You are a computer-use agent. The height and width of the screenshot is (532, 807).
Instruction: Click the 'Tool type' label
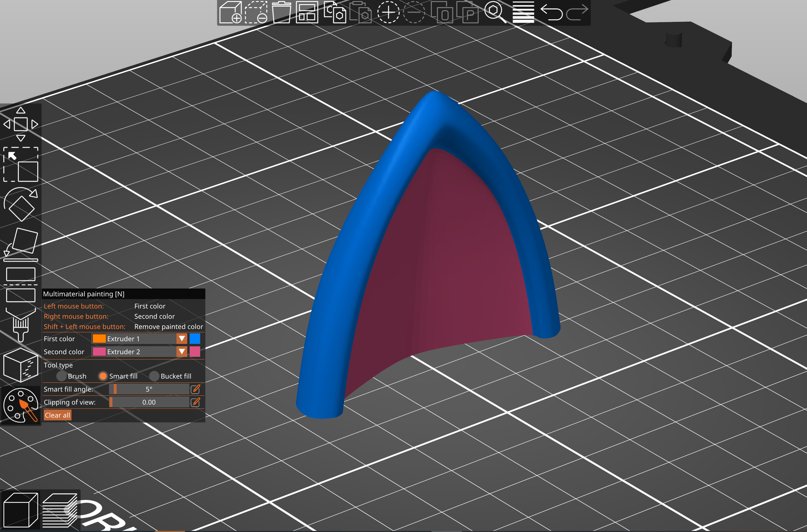pos(58,365)
